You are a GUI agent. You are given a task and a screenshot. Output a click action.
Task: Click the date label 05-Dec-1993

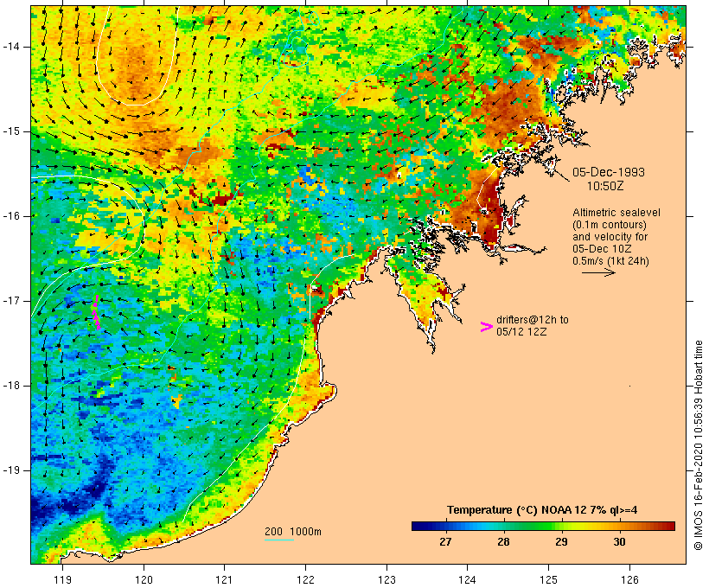(609, 172)
